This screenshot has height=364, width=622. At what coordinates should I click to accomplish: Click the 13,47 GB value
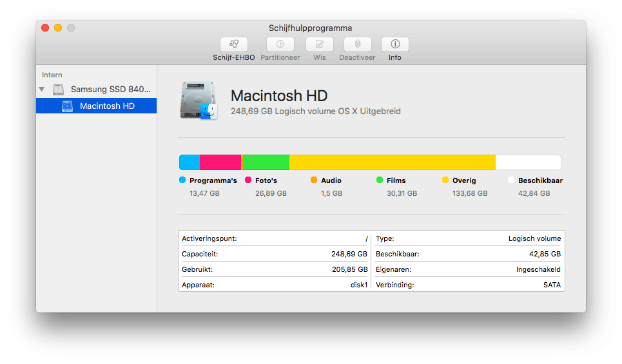[204, 193]
